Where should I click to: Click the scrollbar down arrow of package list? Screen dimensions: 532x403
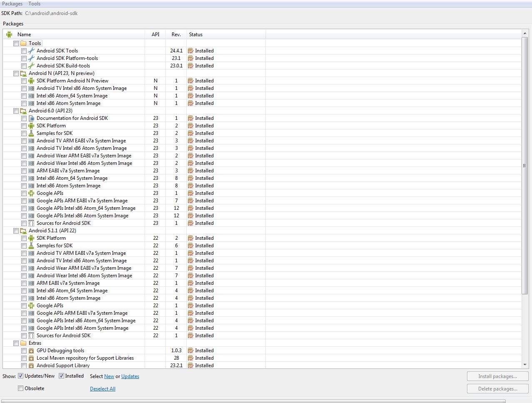[525, 365]
